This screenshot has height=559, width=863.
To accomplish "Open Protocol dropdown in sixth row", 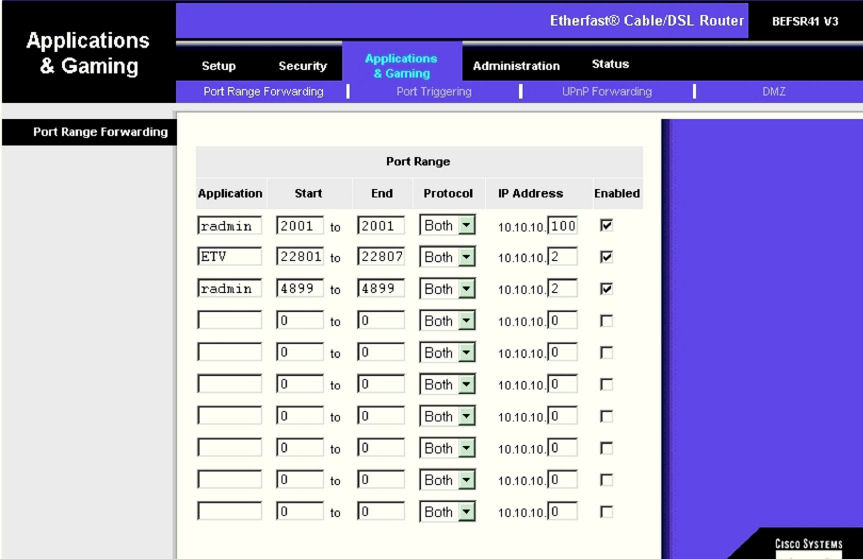I will pyautogui.click(x=447, y=385).
